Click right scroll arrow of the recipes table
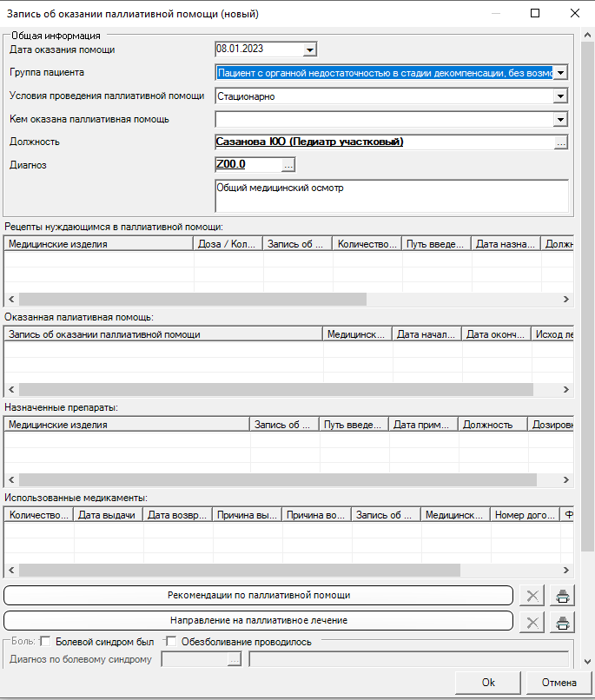 click(x=566, y=299)
